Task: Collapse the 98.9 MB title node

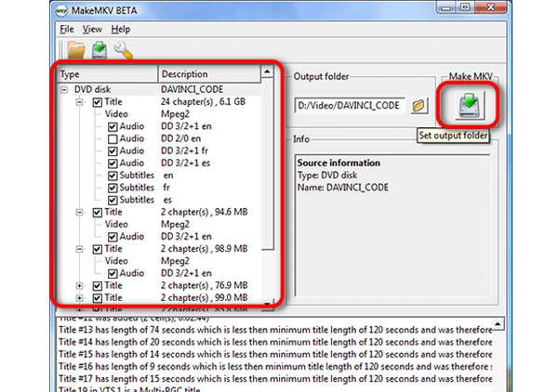Action: pos(79,249)
